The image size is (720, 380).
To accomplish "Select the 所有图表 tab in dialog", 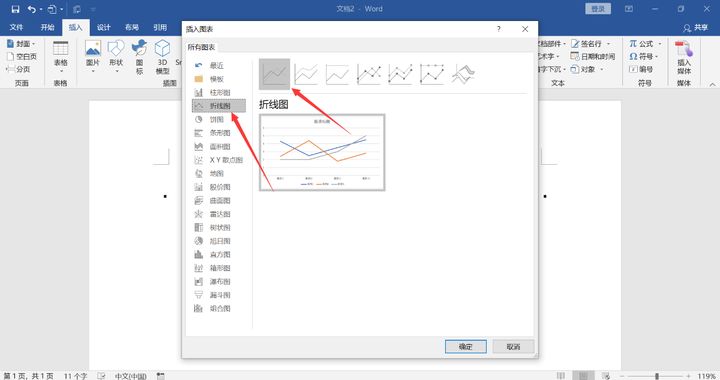I will pos(201,47).
